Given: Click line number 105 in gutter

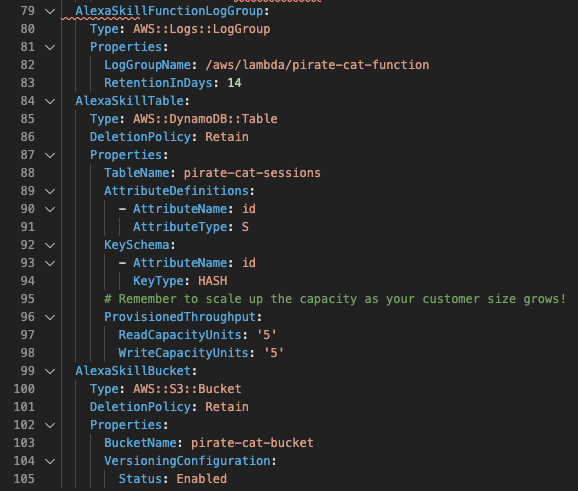Looking at the screenshot, I should (x=24, y=479).
